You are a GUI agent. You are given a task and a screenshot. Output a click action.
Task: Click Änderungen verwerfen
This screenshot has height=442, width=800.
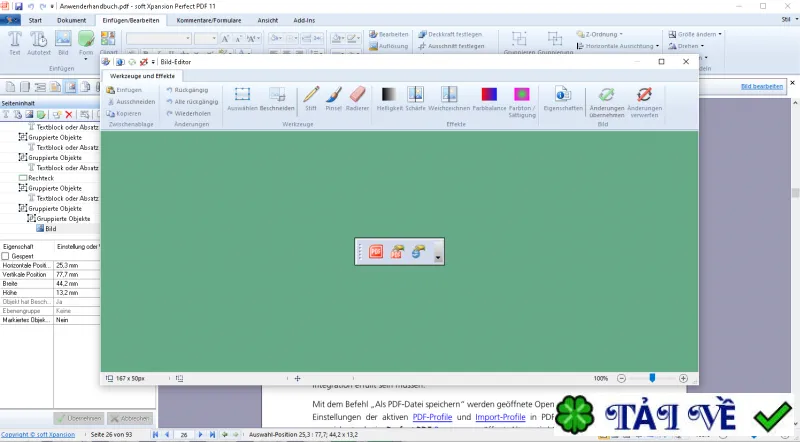(x=644, y=102)
